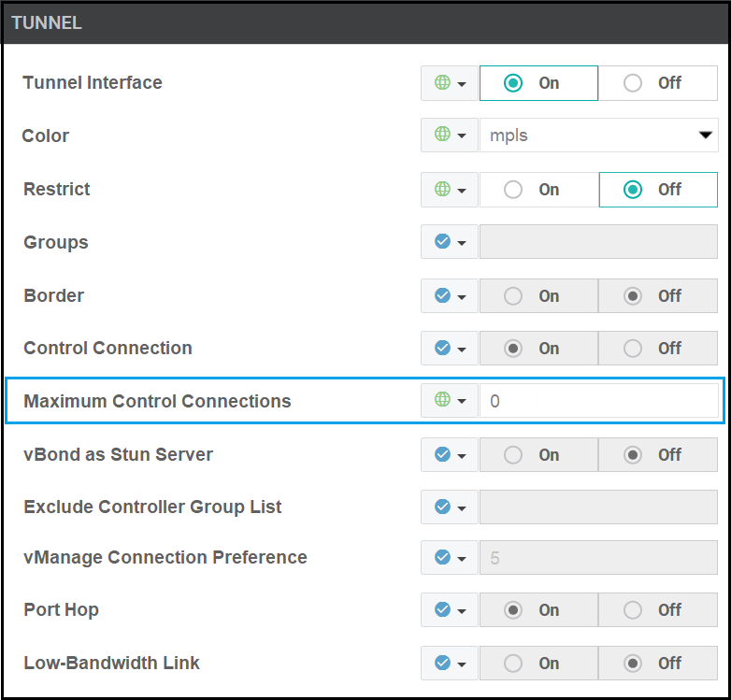
Task: Click the Groups text field
Action: click(598, 242)
